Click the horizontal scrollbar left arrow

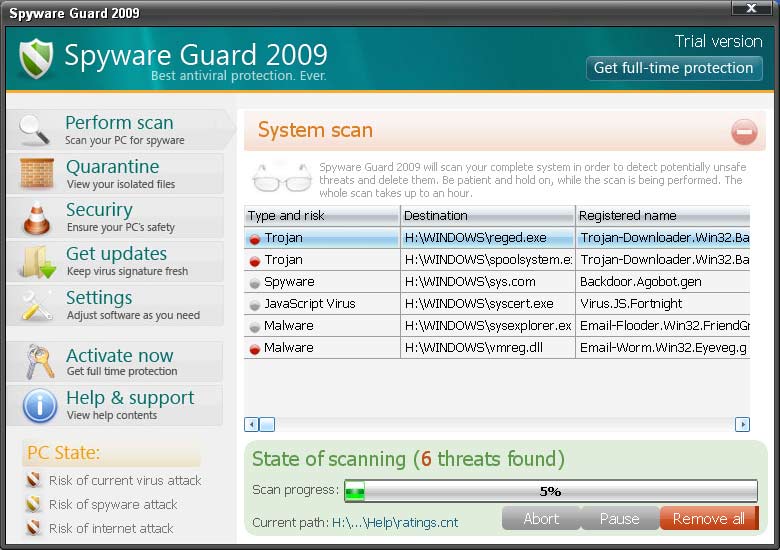click(x=252, y=425)
